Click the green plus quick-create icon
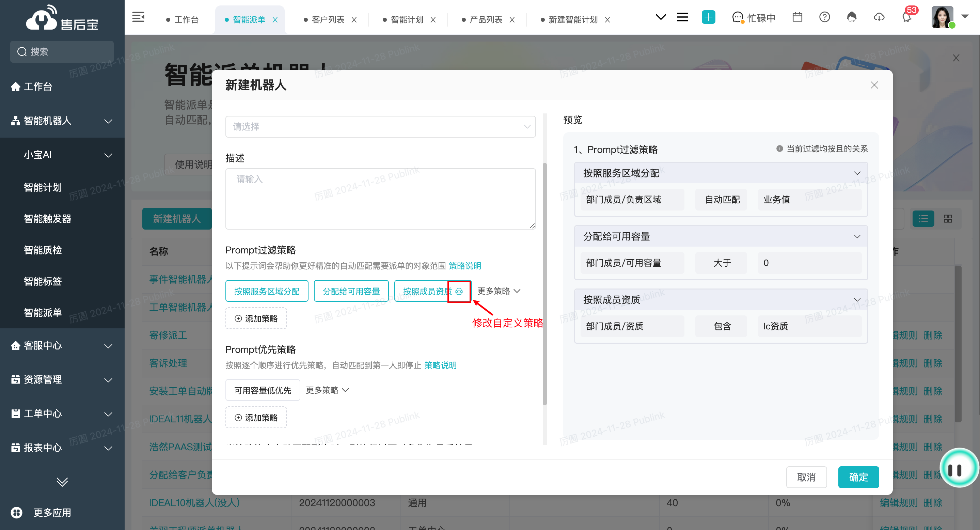 708,17
